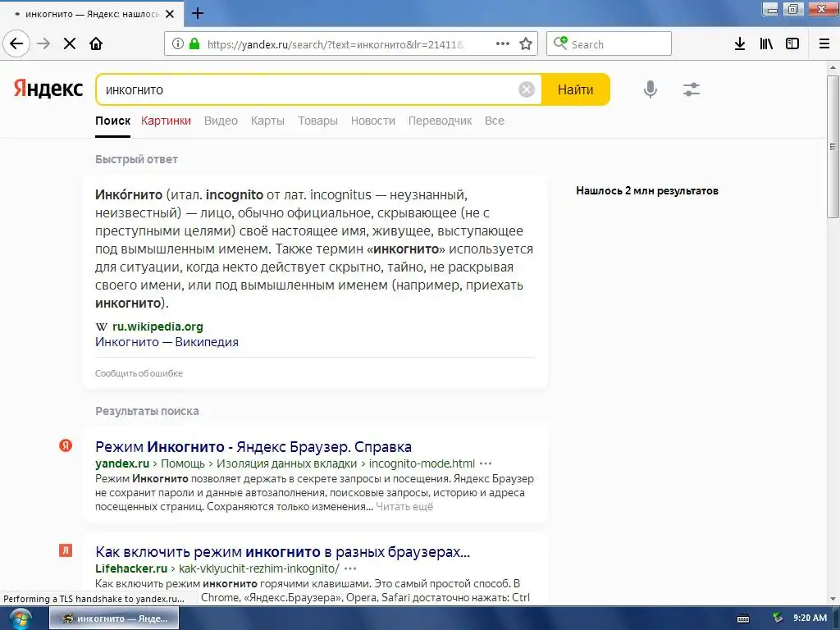
Task: Open options dots after incognito-mode.html
Action: [x=486, y=463]
